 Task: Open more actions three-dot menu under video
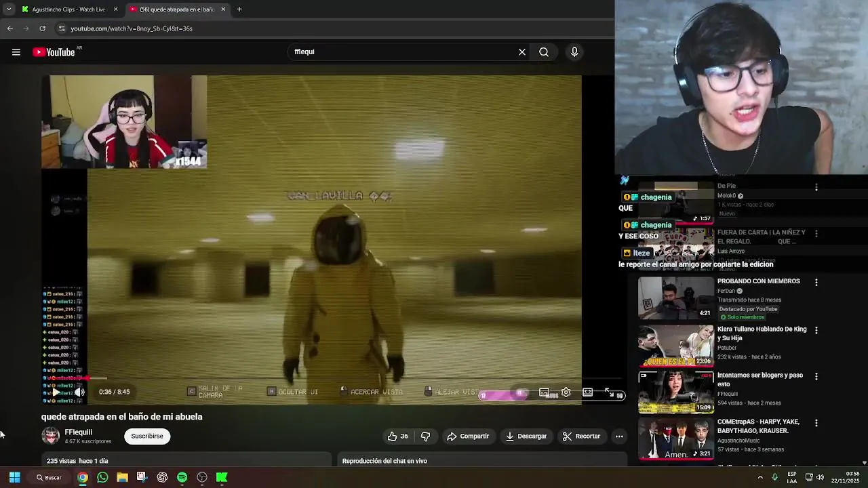coord(619,436)
